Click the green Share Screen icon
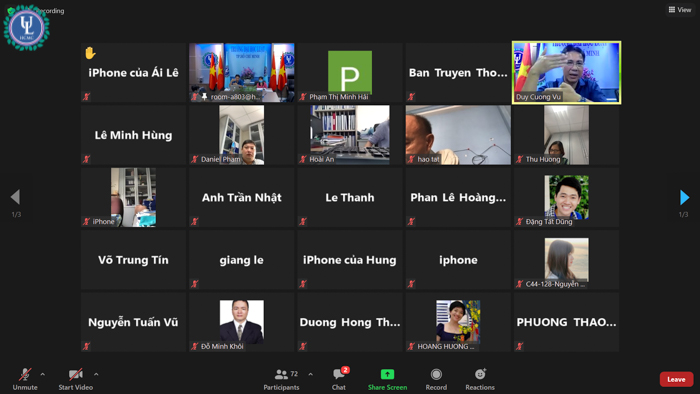Screen dimensions: 700x394 tap(387, 374)
